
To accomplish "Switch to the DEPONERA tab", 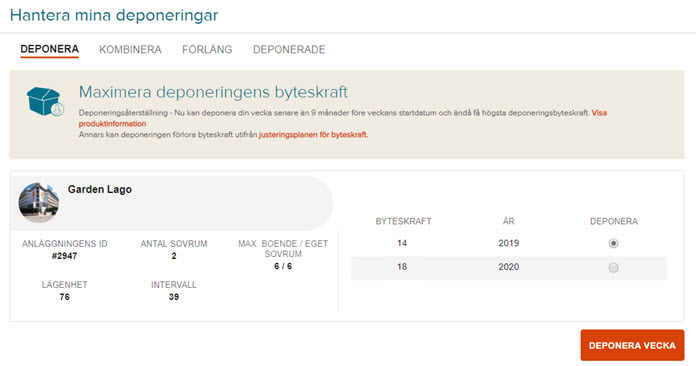I will [x=50, y=49].
